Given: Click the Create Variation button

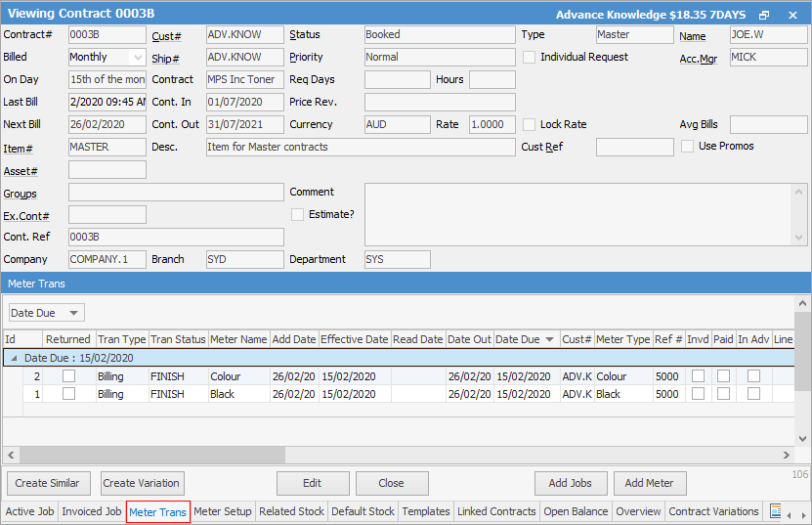Looking at the screenshot, I should (141, 483).
